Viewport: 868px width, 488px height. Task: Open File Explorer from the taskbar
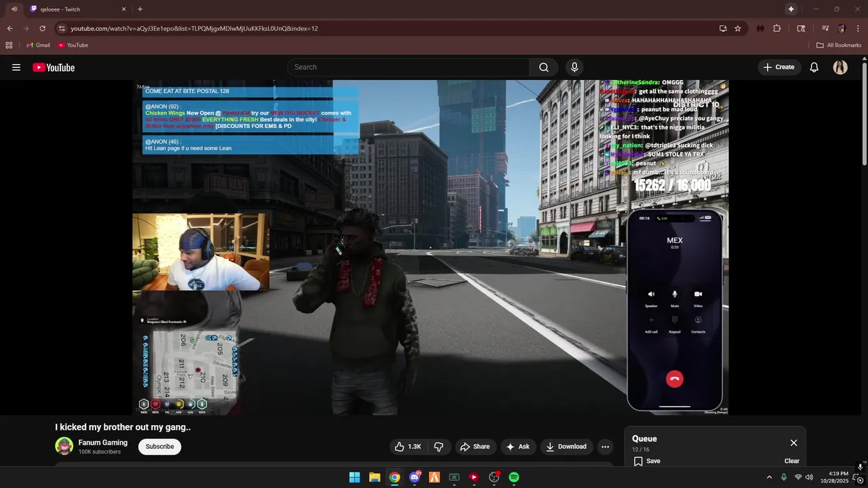[374, 477]
